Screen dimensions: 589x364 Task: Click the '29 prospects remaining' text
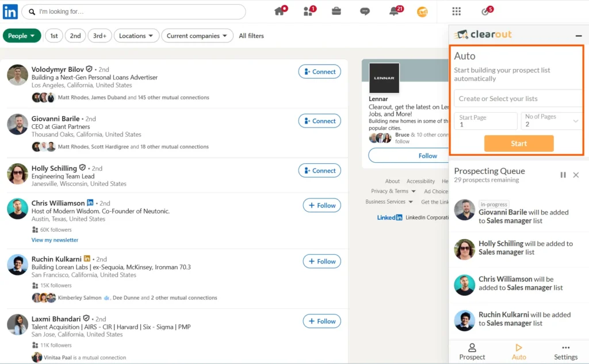pos(486,180)
